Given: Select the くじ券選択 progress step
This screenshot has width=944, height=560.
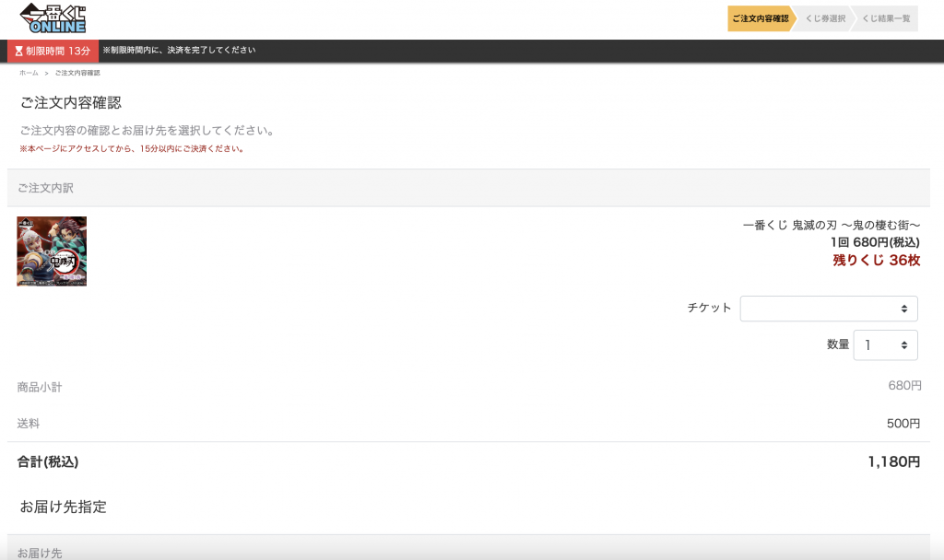Looking at the screenshot, I should 824,18.
